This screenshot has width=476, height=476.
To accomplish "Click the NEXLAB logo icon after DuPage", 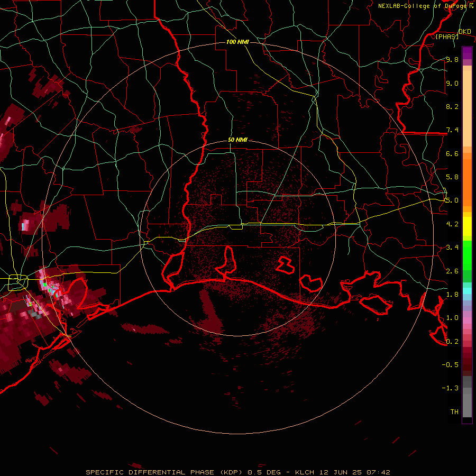I will click(471, 6).
